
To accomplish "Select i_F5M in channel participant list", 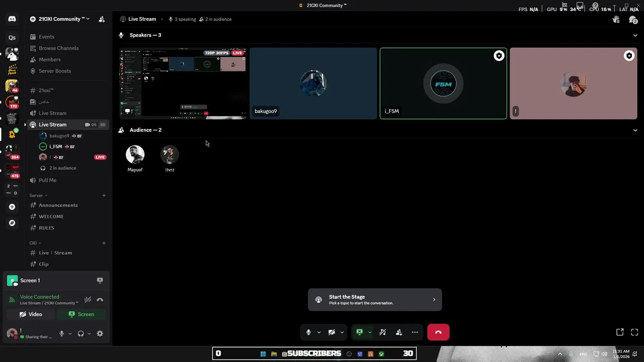I will point(73,147).
